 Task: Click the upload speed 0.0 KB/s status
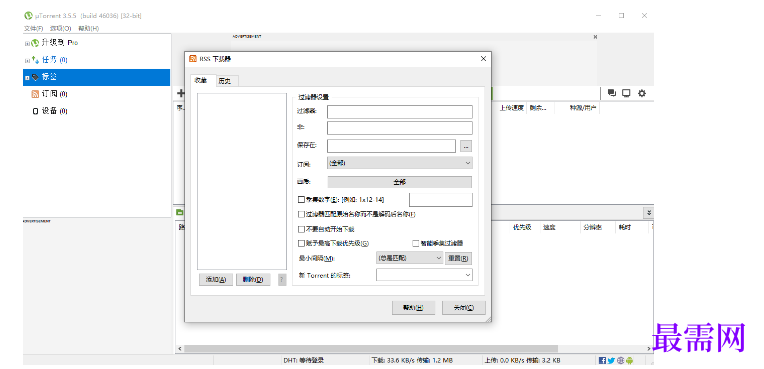[522, 360]
